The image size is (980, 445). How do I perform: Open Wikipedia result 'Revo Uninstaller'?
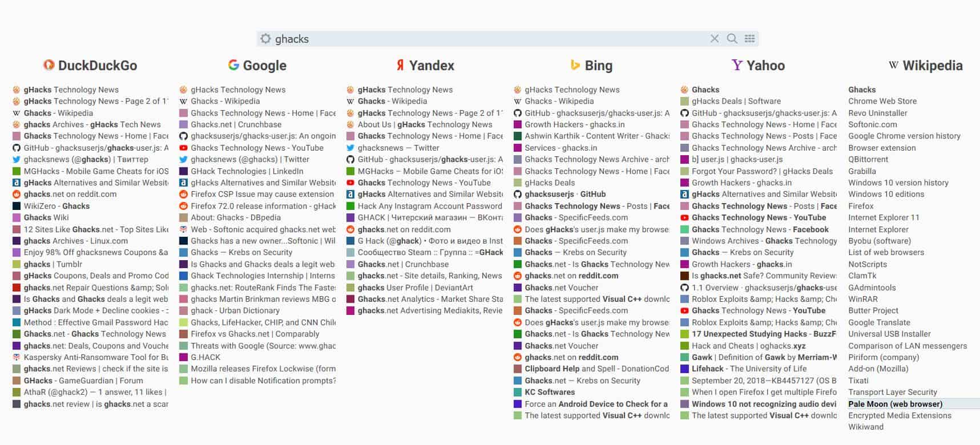877,113
